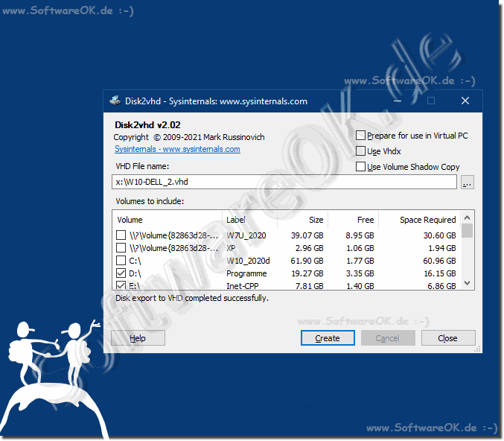This screenshot has width=504, height=441.
Task: Enable Use Volume Shadow Copy option
Action: (360, 167)
